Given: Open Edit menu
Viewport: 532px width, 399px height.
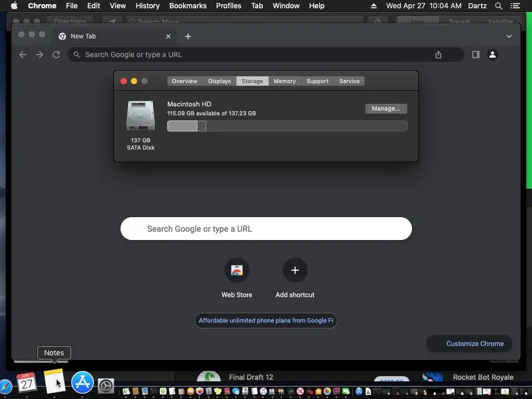Looking at the screenshot, I should [94, 6].
